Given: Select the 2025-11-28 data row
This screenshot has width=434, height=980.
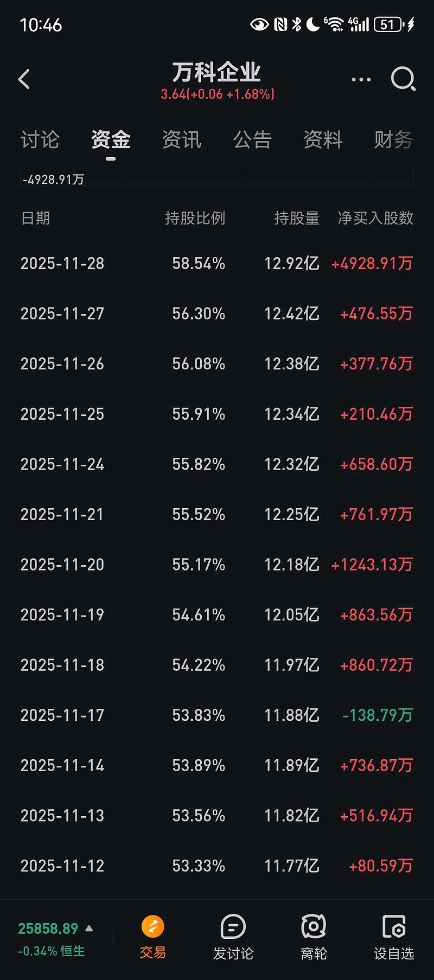Looking at the screenshot, I should point(217,264).
